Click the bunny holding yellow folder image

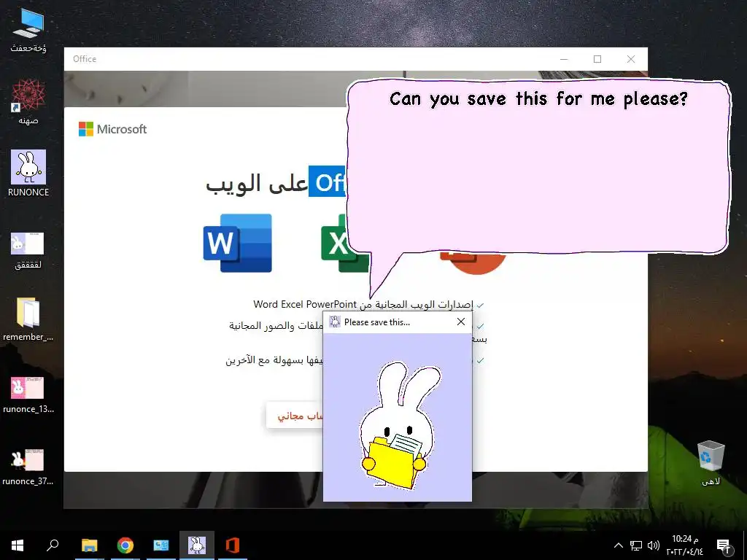click(x=399, y=426)
